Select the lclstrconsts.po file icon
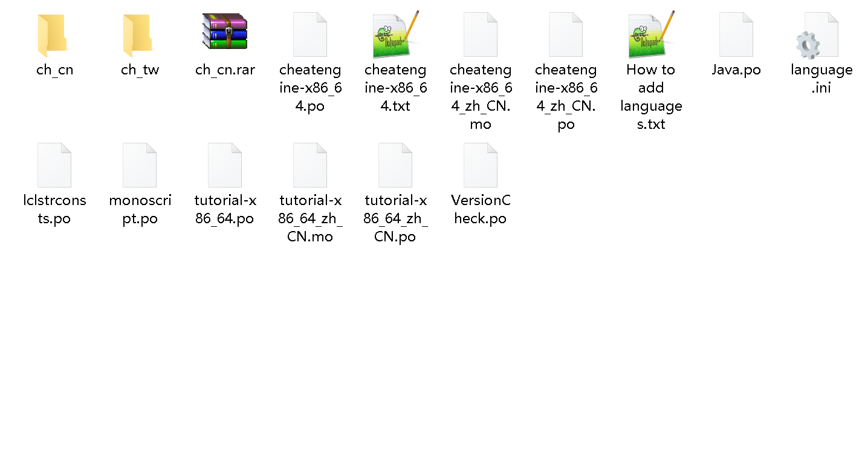868x470 pixels. point(54,165)
